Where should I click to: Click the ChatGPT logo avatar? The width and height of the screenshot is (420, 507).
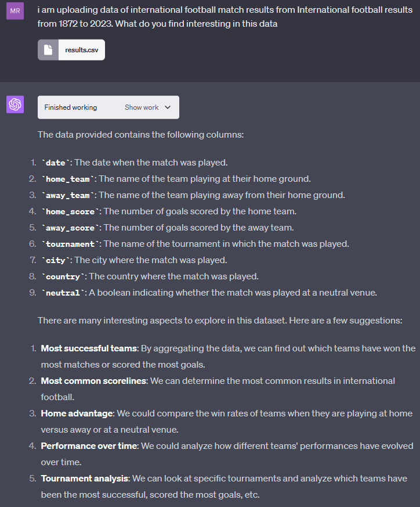[x=15, y=105]
